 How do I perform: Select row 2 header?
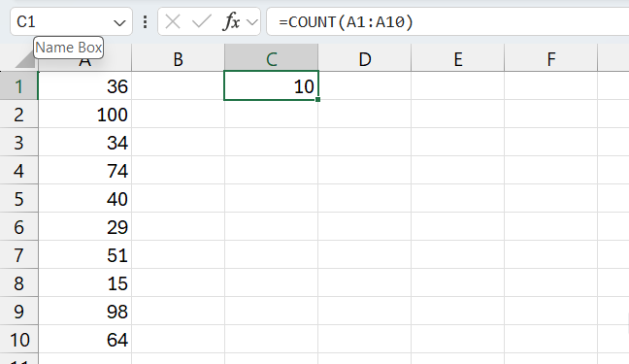pos(18,115)
